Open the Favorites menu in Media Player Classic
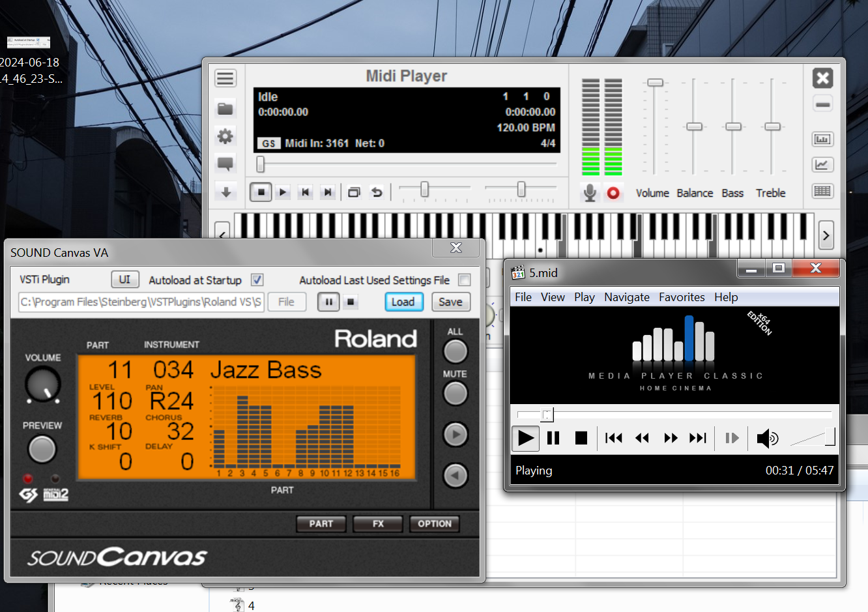 pyautogui.click(x=682, y=297)
